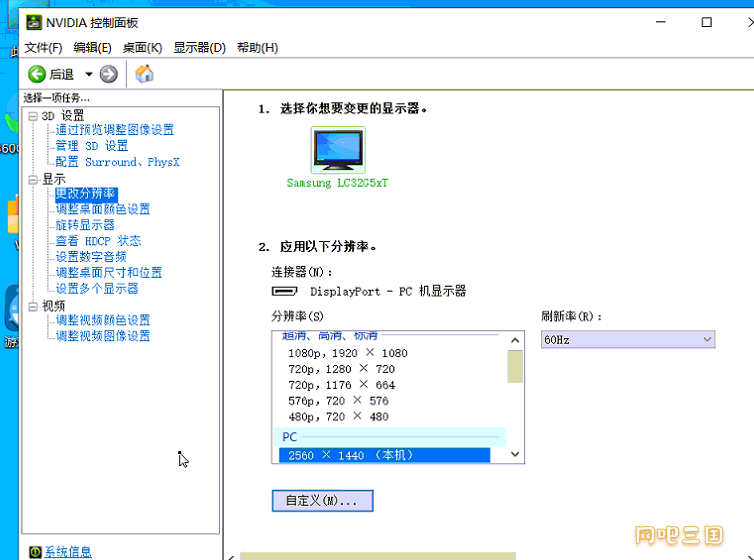The height and width of the screenshot is (560, 754).
Task: Open the 编辑(E) menu
Action: coord(92,48)
